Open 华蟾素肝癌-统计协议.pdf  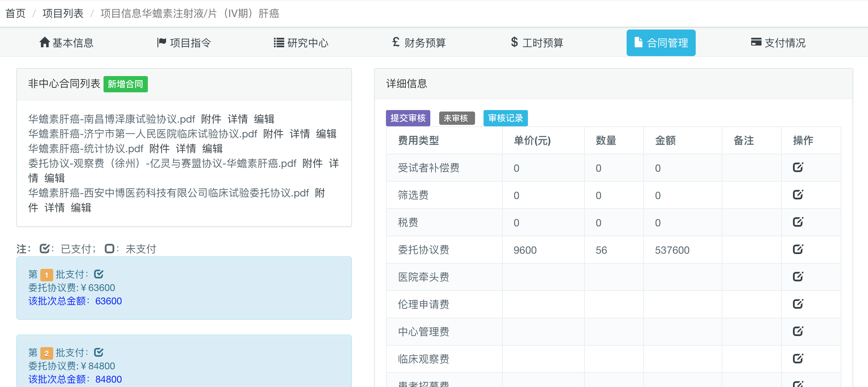point(86,148)
